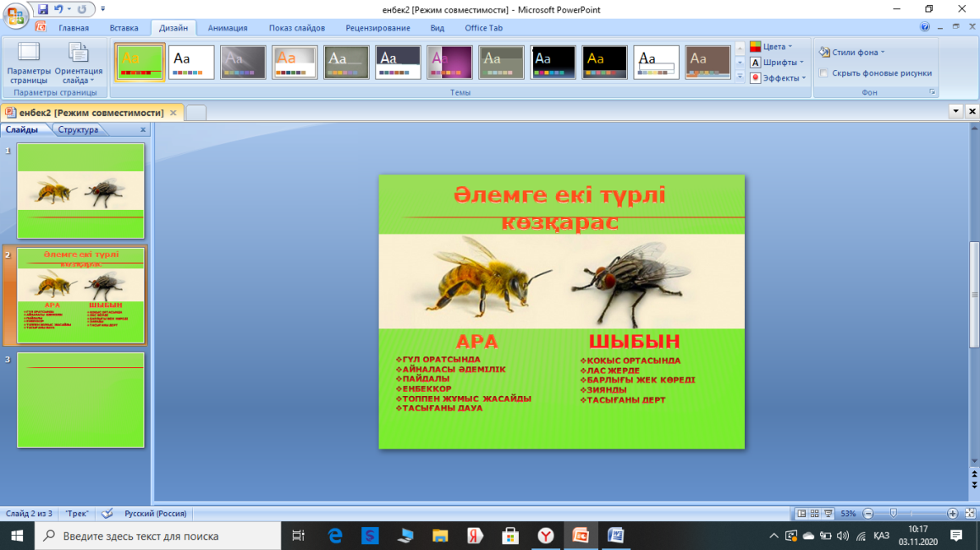980x550 pixels.
Task: Open the Background group dialog launcher
Action: click(x=932, y=92)
